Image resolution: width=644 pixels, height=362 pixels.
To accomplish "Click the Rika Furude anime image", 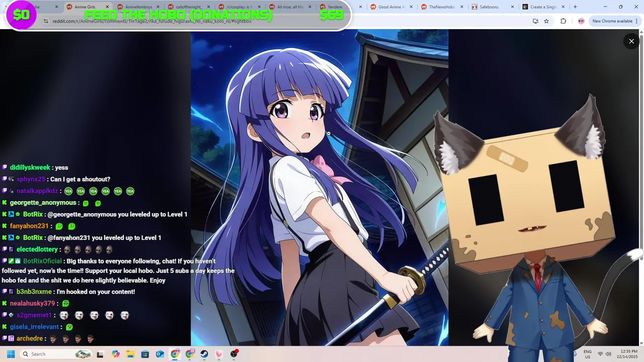I will point(319,188).
